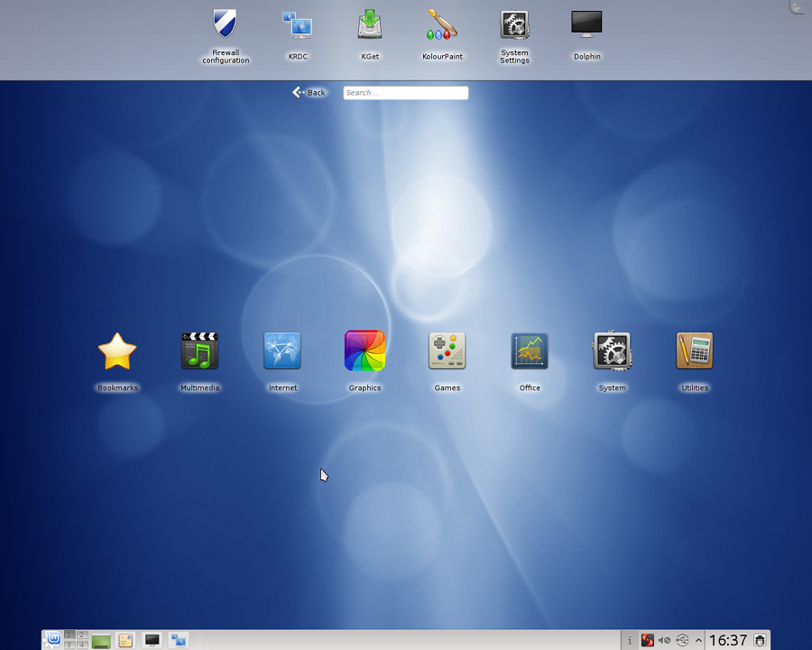Focus the Search input field
Viewport: 812px width, 650px height.
(x=405, y=92)
